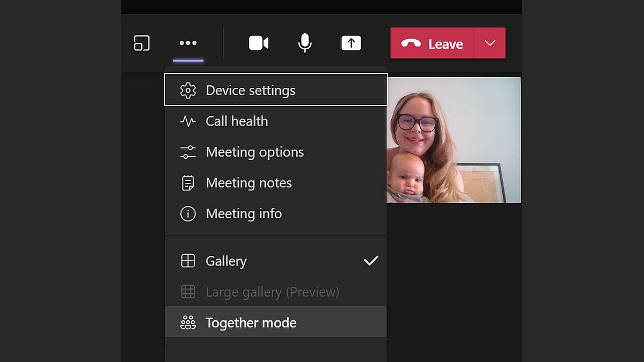Viewport: 644px width, 362px height.
Task: Enable Together mode view
Action: coord(251,322)
